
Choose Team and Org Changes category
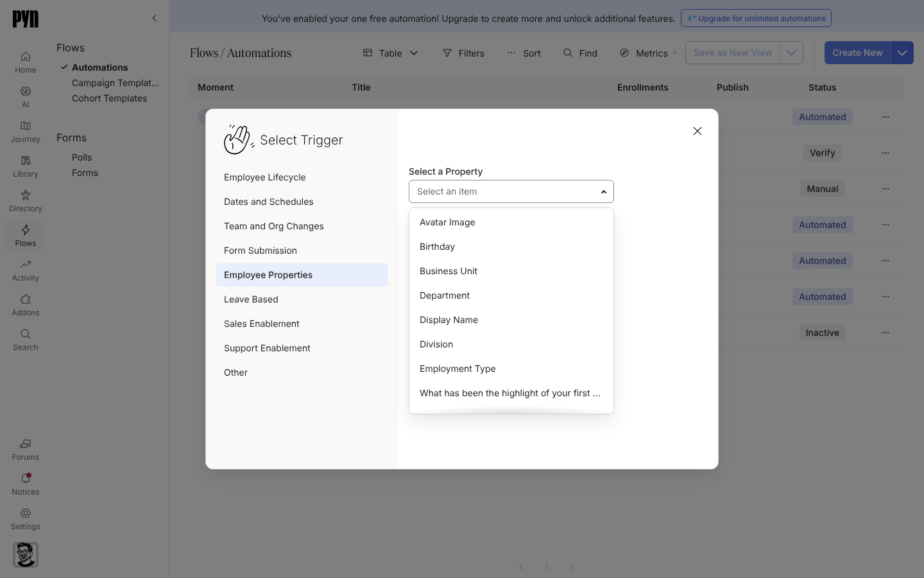302,226
